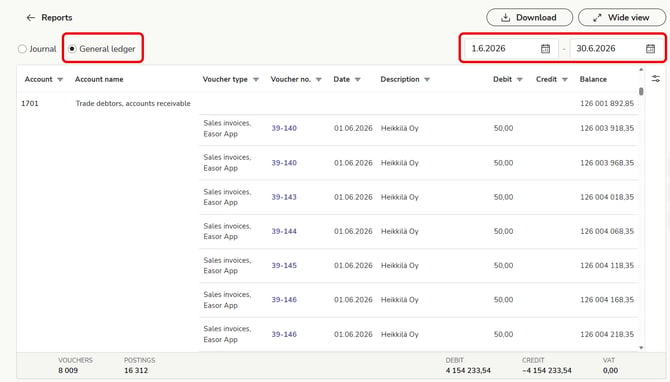The image size is (670, 382).
Task: Open voucher 39-143
Action: click(x=284, y=197)
